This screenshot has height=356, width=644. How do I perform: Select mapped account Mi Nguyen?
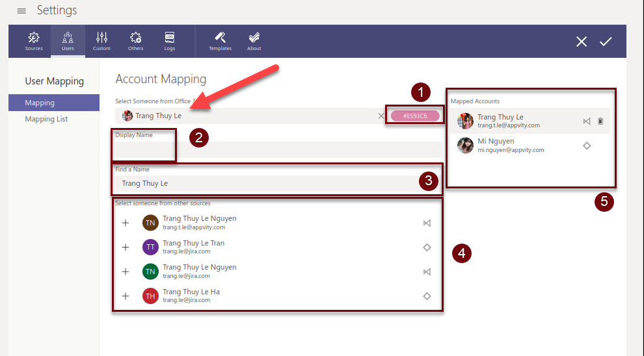click(520, 145)
